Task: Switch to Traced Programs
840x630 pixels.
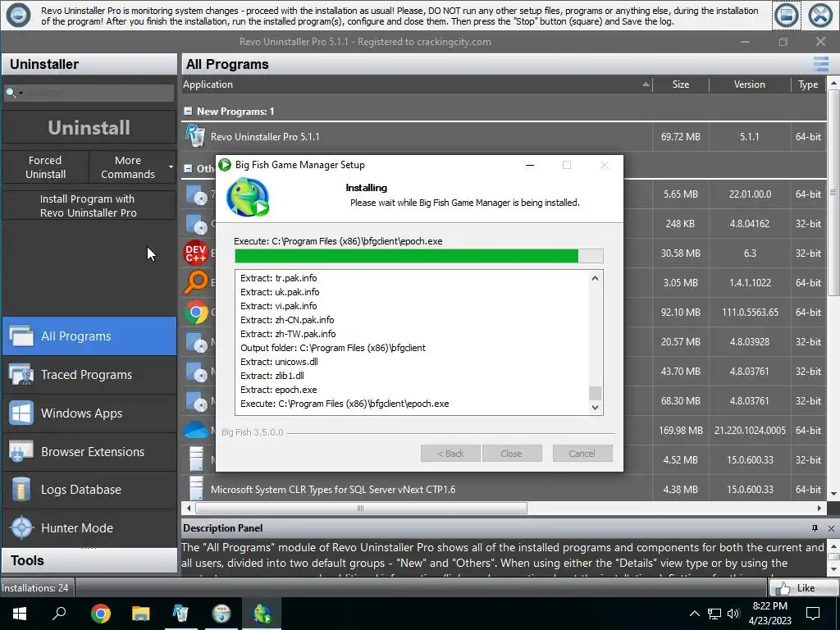Action: pos(89,374)
